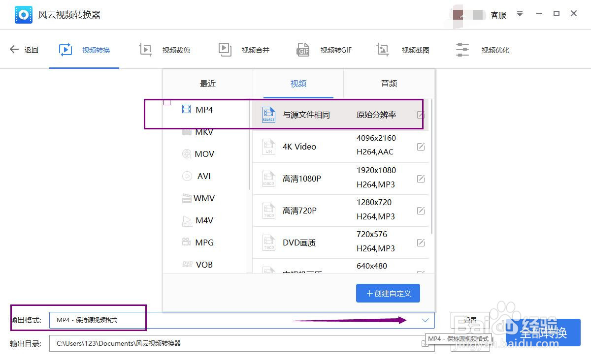Click the VOB DVD icon
Viewport: 591px width, 364px height.
coord(187,264)
